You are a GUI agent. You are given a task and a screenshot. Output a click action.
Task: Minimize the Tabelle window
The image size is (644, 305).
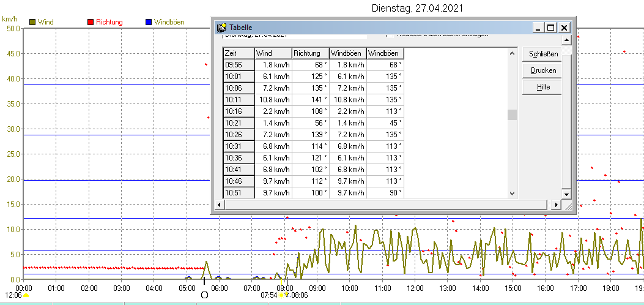click(538, 28)
